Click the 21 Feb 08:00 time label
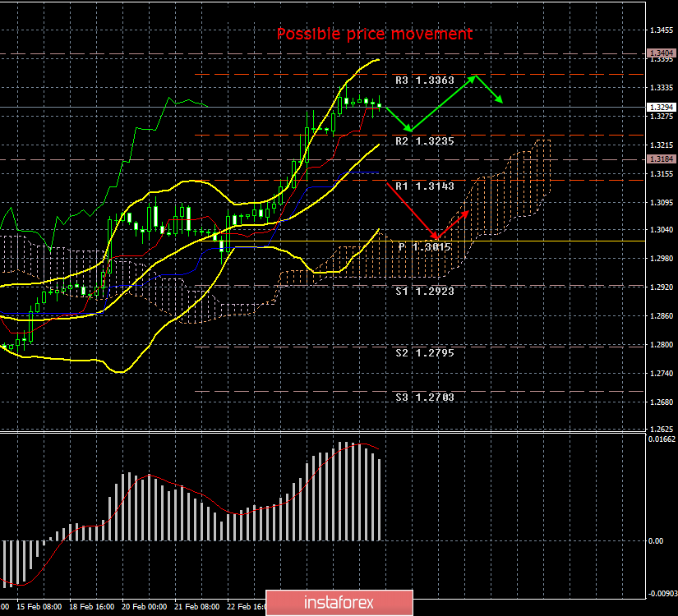This screenshot has width=678, height=616. (196, 607)
